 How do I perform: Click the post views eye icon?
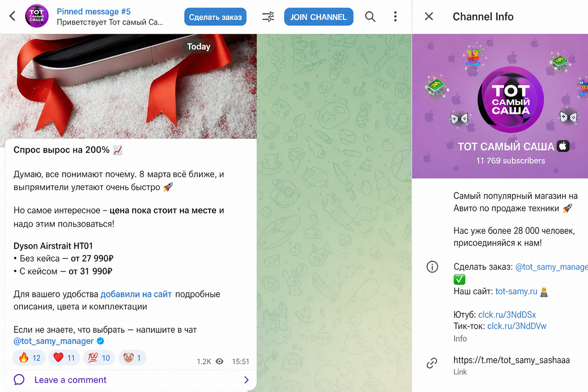click(219, 361)
